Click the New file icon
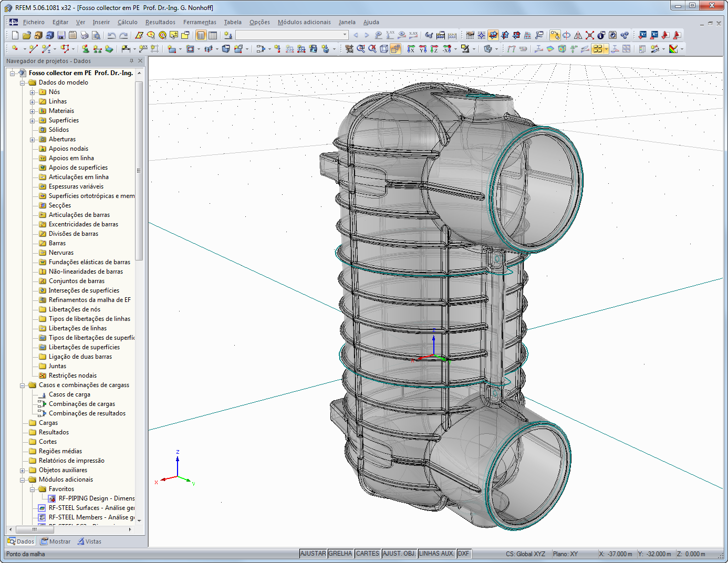 [x=15, y=35]
